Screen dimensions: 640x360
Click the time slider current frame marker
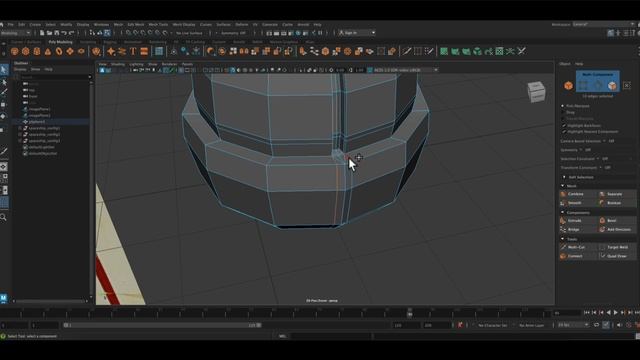click(409, 313)
